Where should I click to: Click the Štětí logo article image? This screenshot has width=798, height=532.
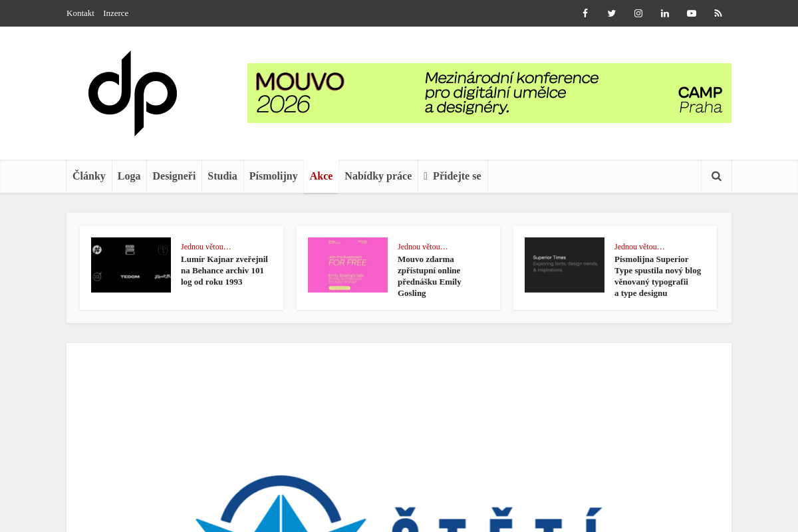[399, 438]
